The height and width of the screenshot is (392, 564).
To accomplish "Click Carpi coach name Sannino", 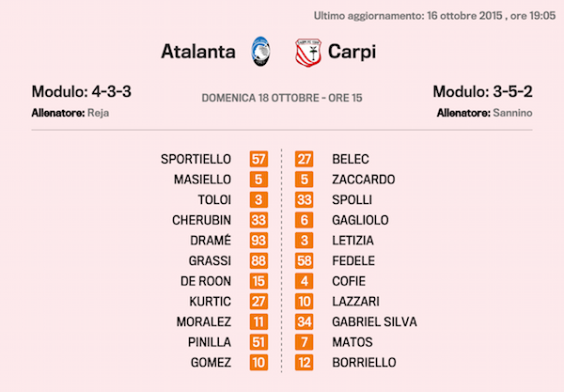I will 513,113.
